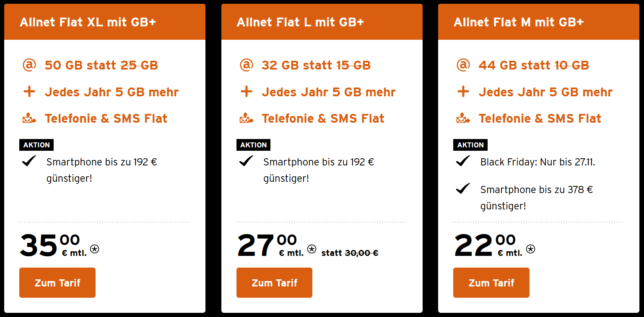Click the @ data icon in L tariff
The width and height of the screenshot is (644, 317).
point(246,65)
